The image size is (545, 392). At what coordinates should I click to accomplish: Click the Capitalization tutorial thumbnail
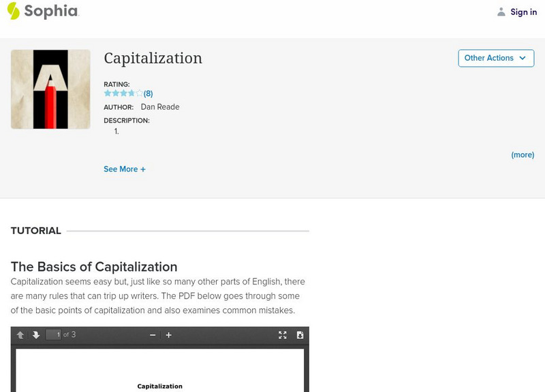pyautogui.click(x=50, y=89)
